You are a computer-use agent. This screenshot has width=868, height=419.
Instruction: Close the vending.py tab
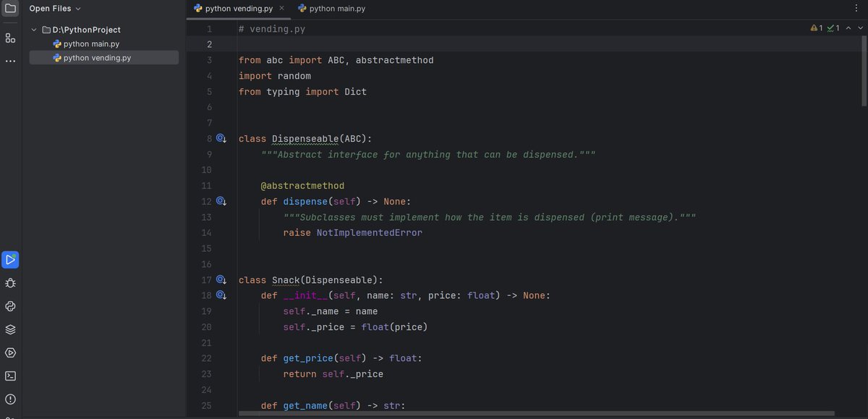[282, 8]
